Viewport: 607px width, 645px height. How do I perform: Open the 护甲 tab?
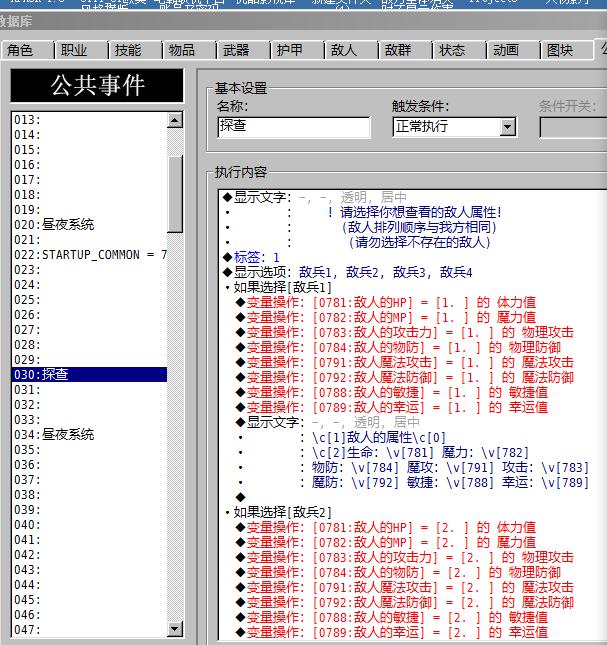click(297, 51)
